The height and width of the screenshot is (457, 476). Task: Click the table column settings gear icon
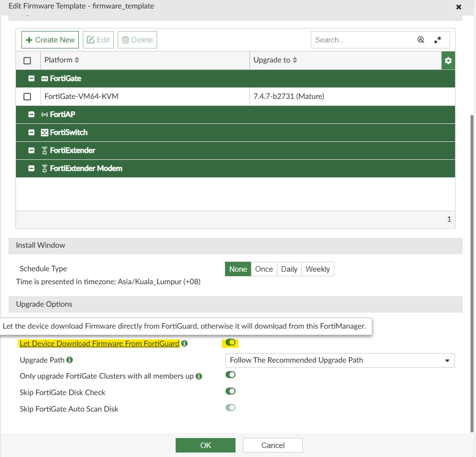[448, 60]
